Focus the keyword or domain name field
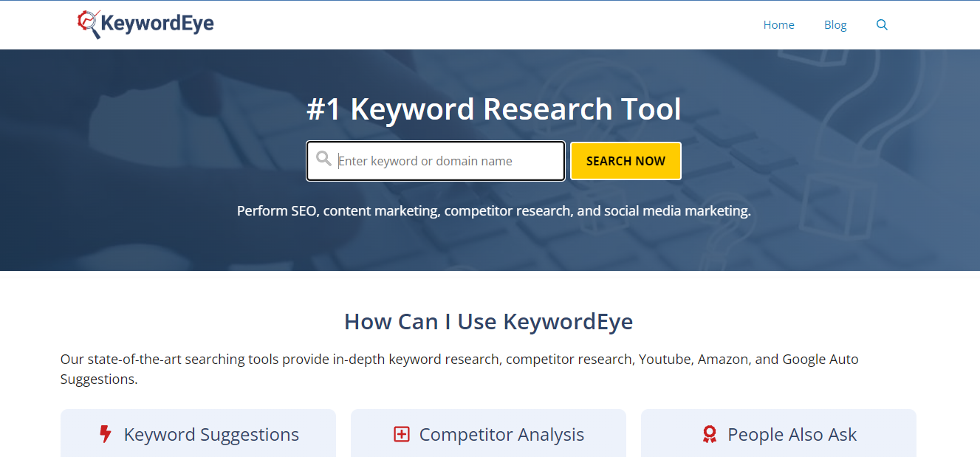This screenshot has height=457, width=980. [436, 161]
